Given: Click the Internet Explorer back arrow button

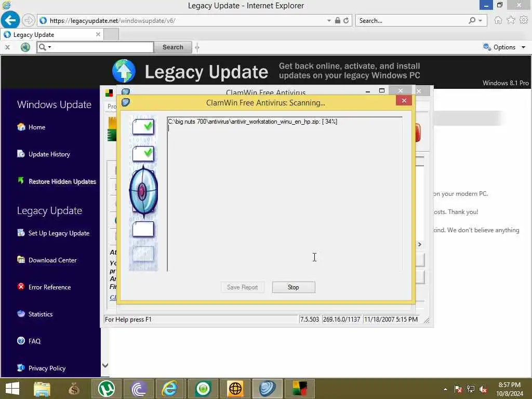Looking at the screenshot, I should click(10, 20).
